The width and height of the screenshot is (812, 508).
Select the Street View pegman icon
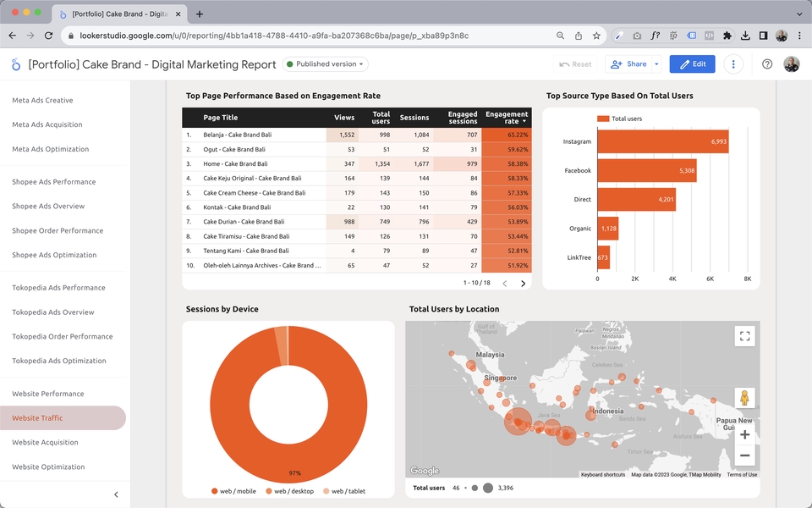click(x=744, y=398)
